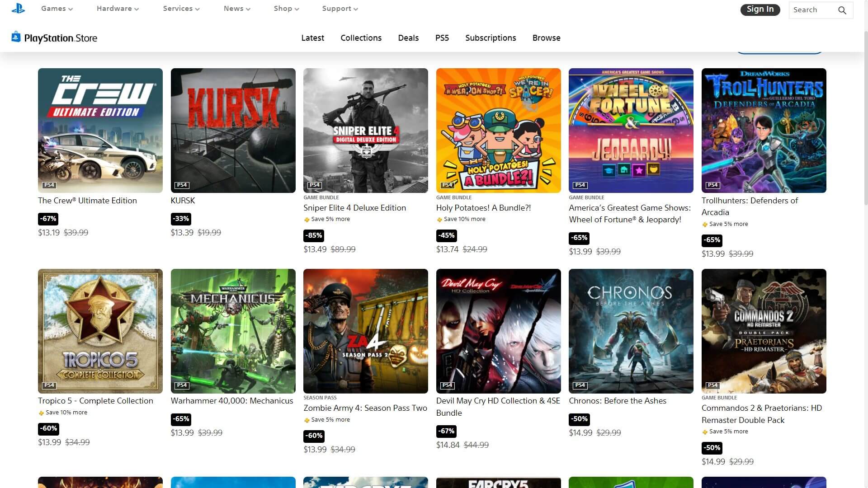This screenshot has width=868, height=488.
Task: Click the PlayStation logo icon
Action: 18,9
